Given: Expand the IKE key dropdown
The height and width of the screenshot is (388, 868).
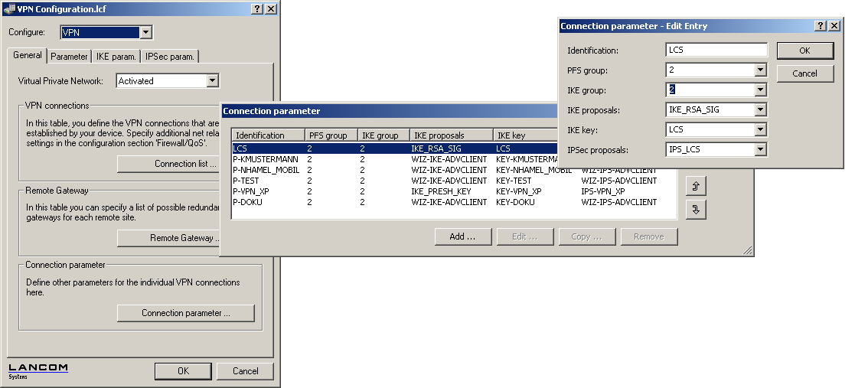Looking at the screenshot, I should click(x=760, y=130).
